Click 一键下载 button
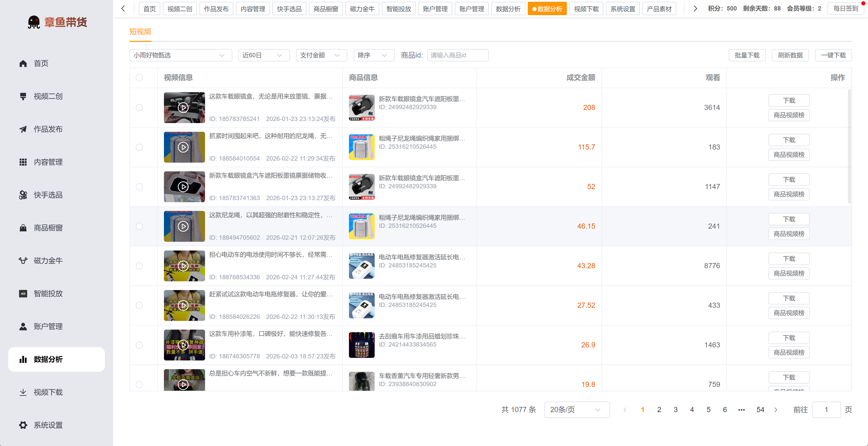 click(x=833, y=55)
